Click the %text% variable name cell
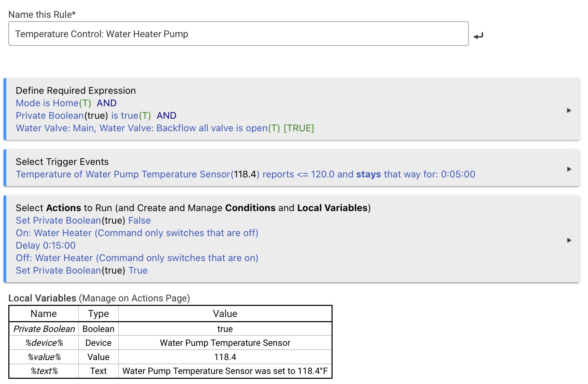The width and height of the screenshot is (588, 384). tap(44, 371)
